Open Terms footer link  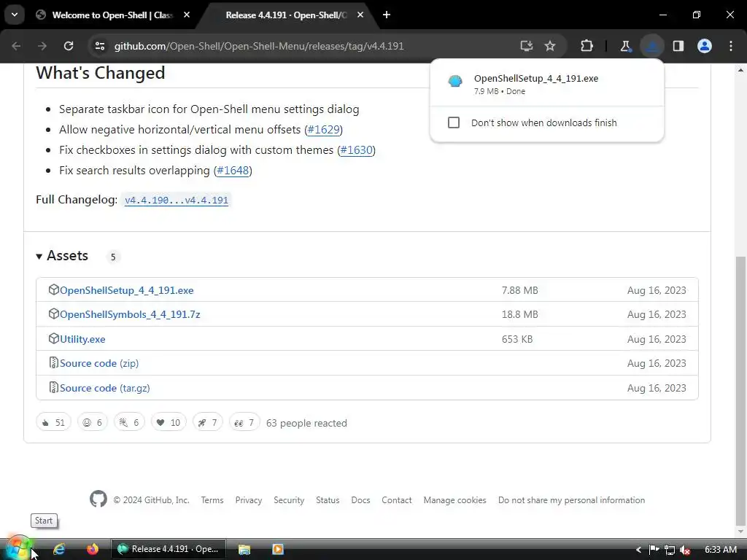point(212,500)
